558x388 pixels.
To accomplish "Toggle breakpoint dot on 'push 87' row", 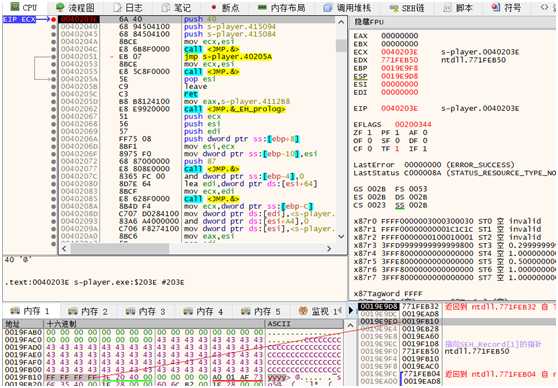I will [53, 161].
